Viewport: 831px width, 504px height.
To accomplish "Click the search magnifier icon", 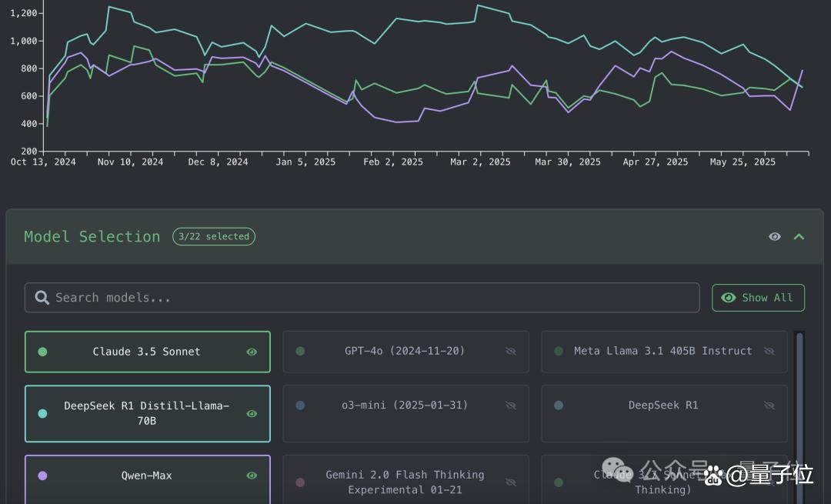I will (x=42, y=297).
